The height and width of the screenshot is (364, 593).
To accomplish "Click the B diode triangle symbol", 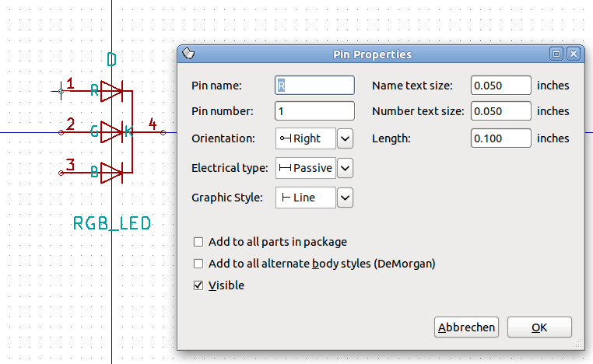I will click(x=111, y=173).
